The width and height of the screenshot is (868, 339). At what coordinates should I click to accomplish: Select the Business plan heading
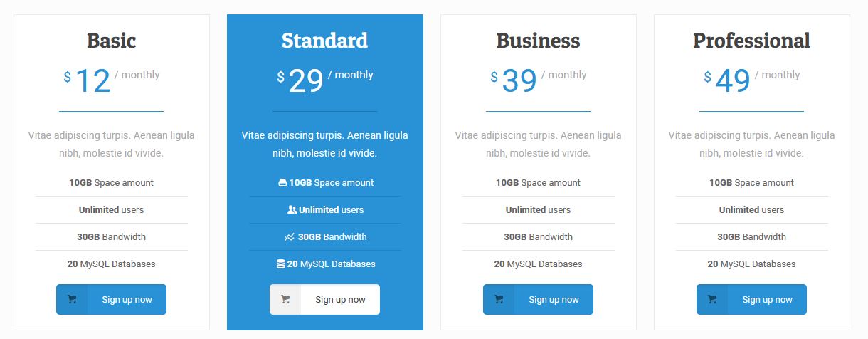click(539, 41)
